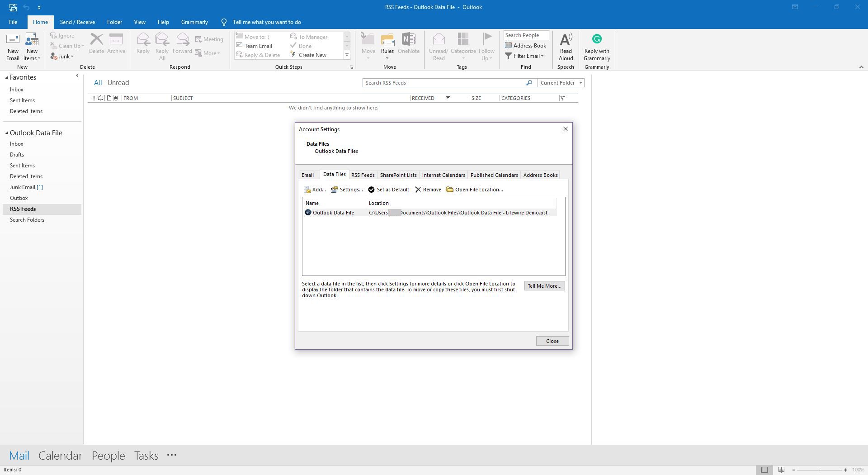Click the Read Aloud speech icon
Screen dimensions: 868x475
[566, 47]
